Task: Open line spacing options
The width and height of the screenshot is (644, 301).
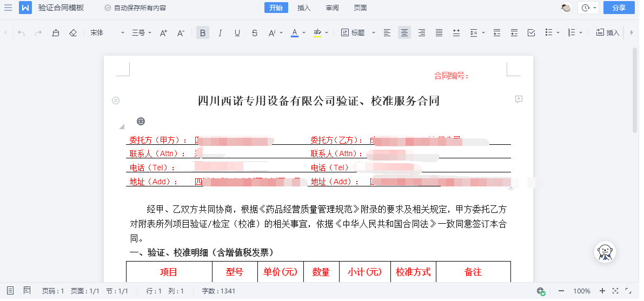Action: (x=474, y=33)
